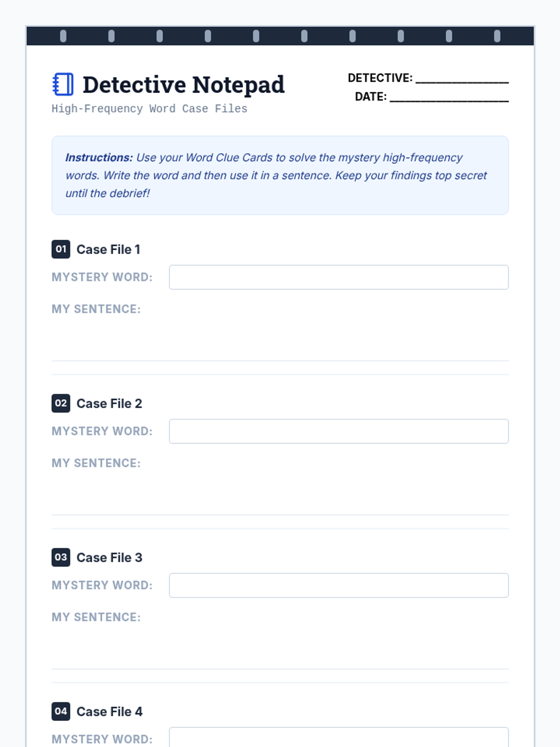Screen dimensions: 560x747
Task: Click the Case File 3 heading
Action: coord(109,558)
